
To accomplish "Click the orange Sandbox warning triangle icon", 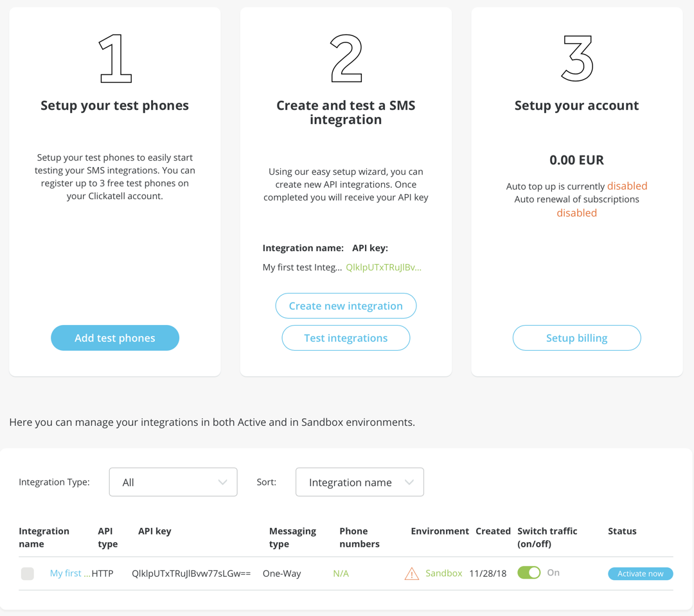I will click(x=412, y=574).
